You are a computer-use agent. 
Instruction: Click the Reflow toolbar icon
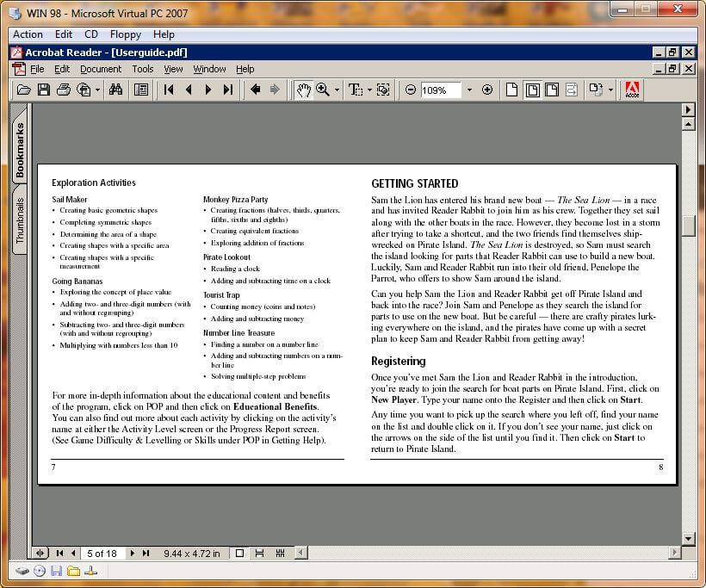point(572,90)
